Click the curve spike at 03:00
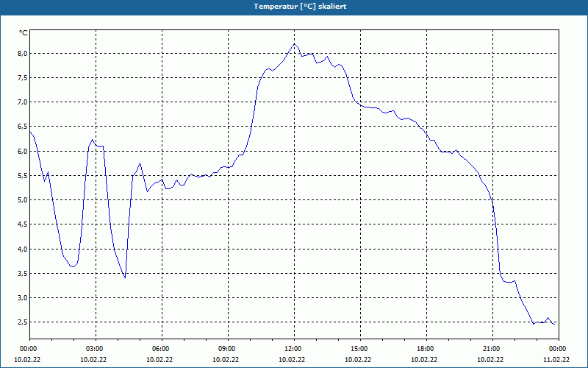Viewport: 588px width, 368px height. pos(93,140)
